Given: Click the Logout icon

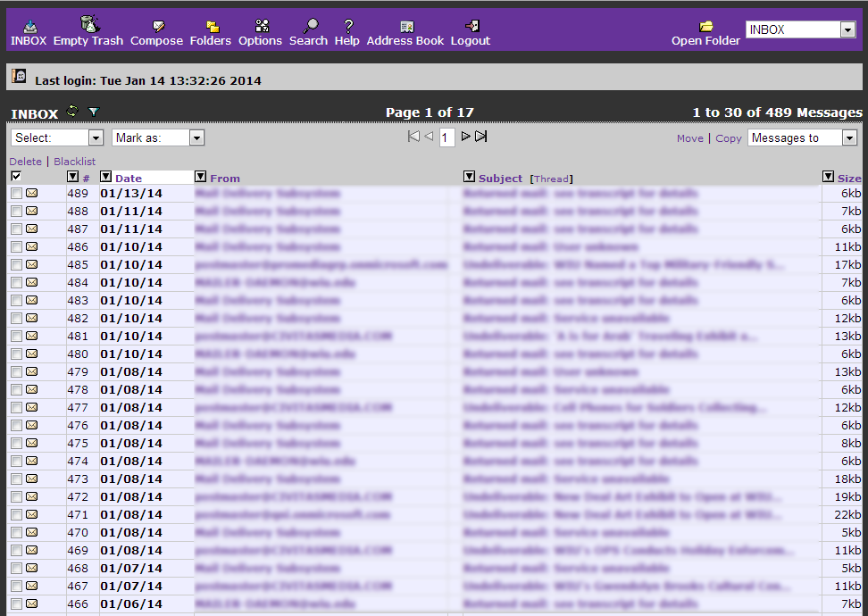Looking at the screenshot, I should pos(471,27).
